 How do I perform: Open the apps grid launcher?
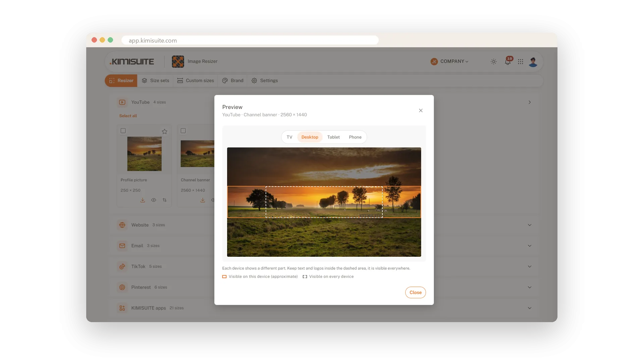521,62
